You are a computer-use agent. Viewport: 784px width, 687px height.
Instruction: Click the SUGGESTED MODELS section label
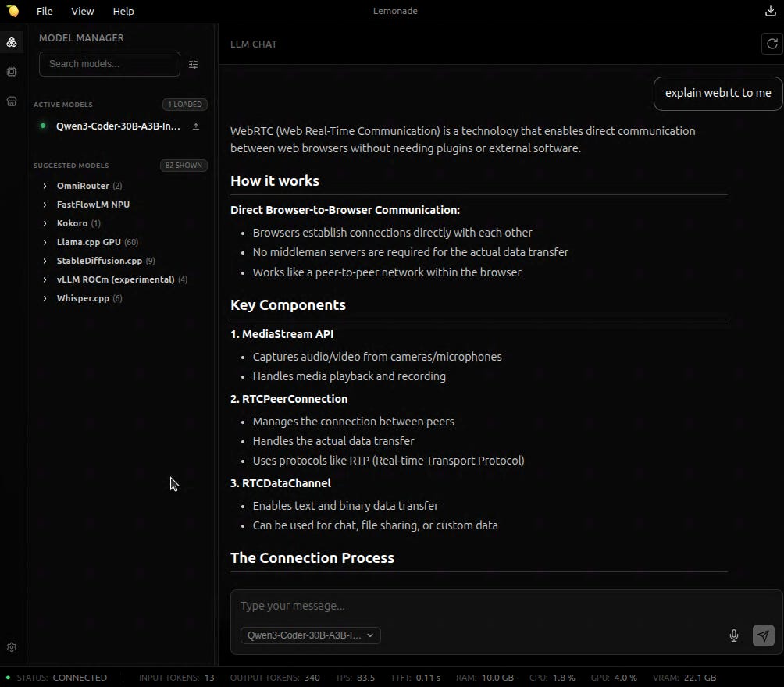tap(71, 166)
